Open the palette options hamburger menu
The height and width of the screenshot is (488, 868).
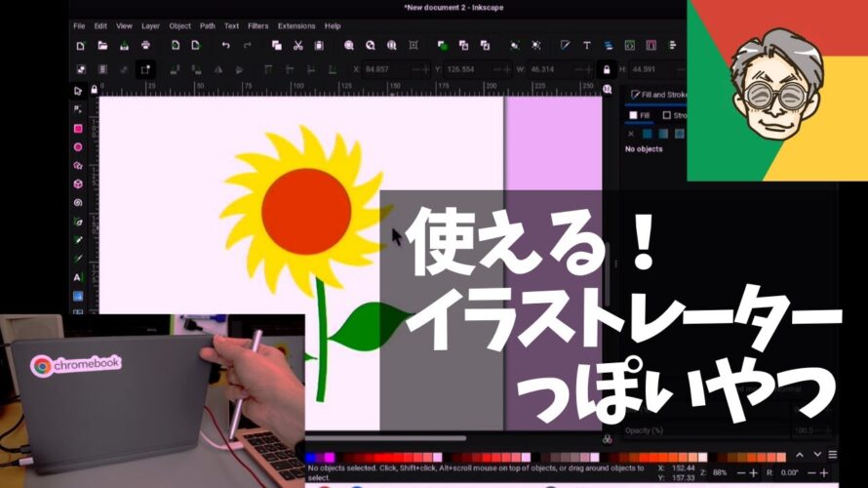pos(833,455)
